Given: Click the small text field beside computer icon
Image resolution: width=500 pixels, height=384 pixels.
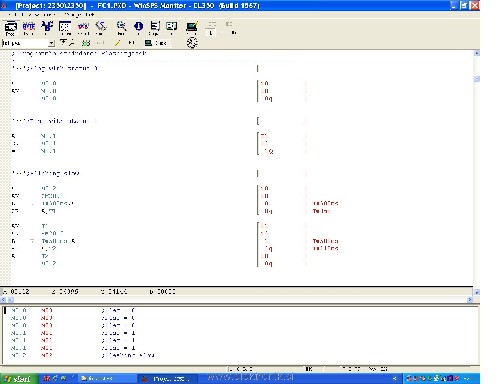Looking at the screenshot, I should (x=162, y=43).
